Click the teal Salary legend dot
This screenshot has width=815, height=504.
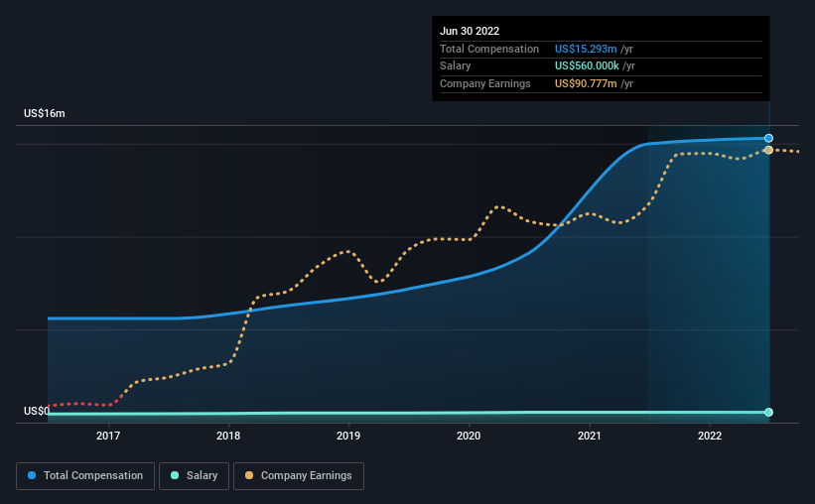[x=175, y=475]
